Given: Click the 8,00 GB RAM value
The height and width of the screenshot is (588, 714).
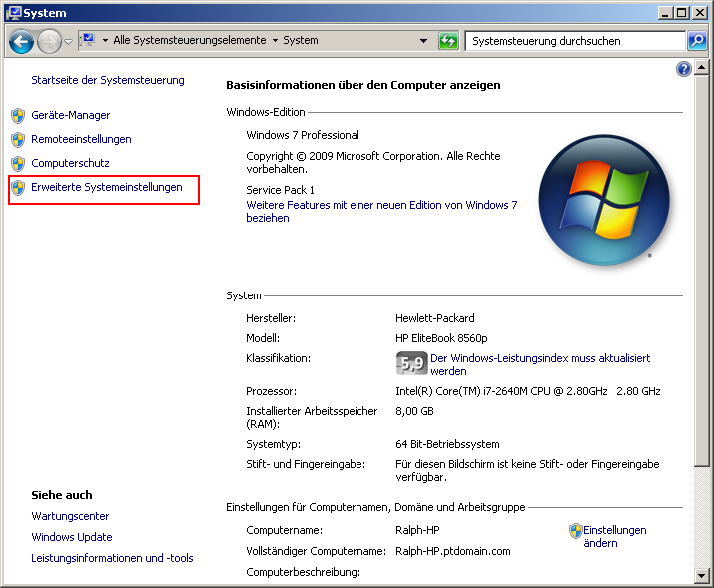Looking at the screenshot, I should [414, 411].
